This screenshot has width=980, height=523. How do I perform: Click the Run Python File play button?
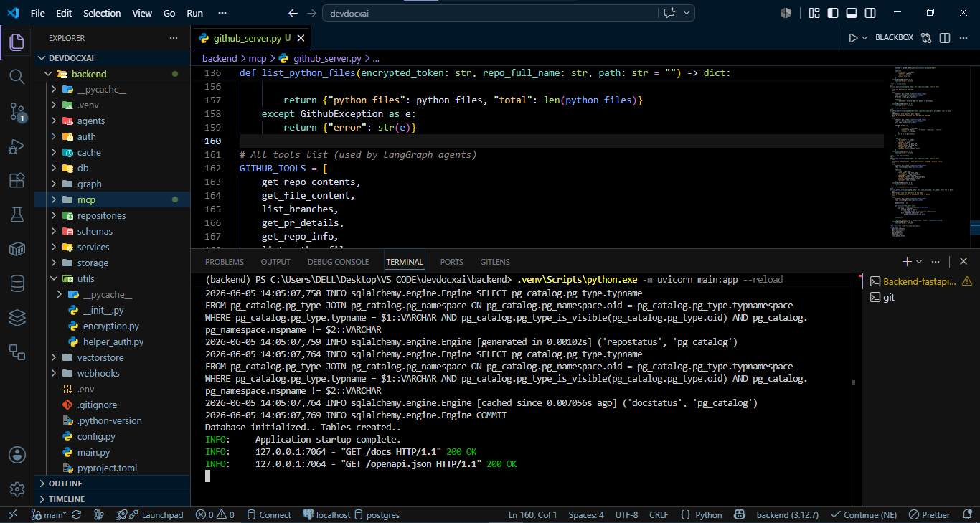coord(853,38)
